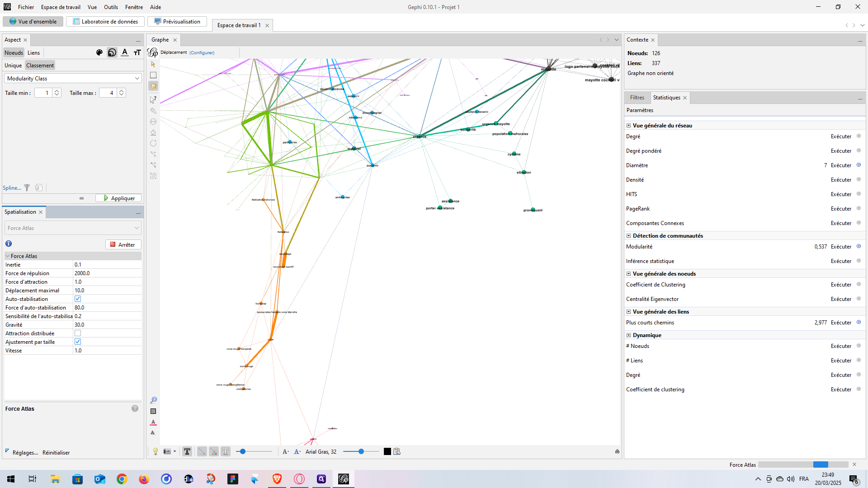868x488 pixels.
Task: Activate the hand drag tool
Action: [153, 86]
